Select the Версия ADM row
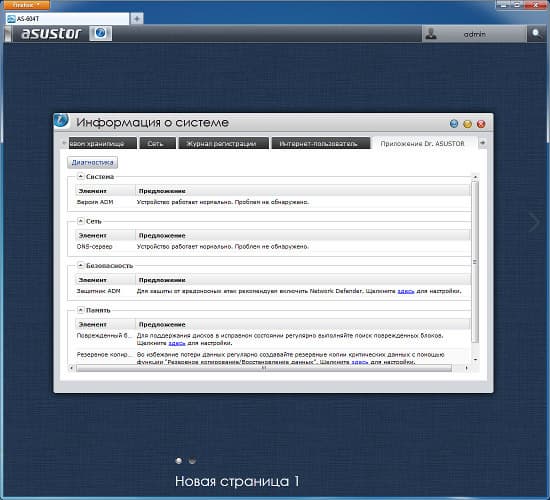The height and width of the screenshot is (500, 550). (273, 202)
